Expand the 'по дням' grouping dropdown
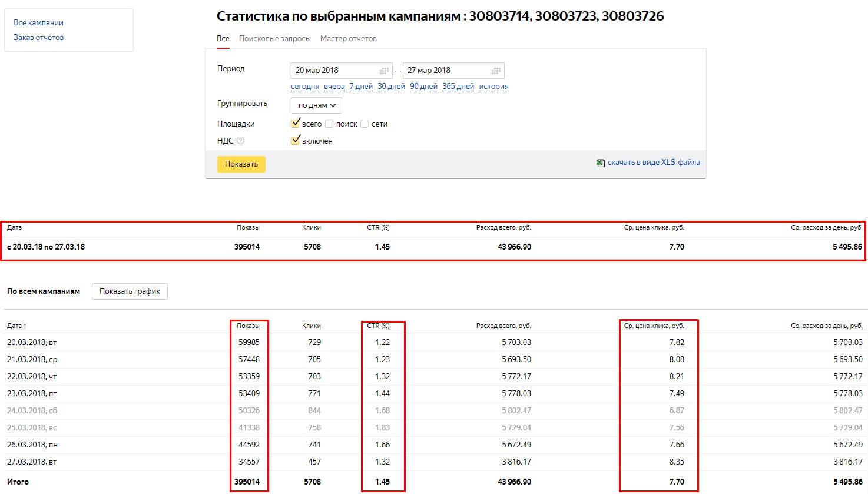The height and width of the screenshot is (494, 868). pyautogui.click(x=316, y=105)
